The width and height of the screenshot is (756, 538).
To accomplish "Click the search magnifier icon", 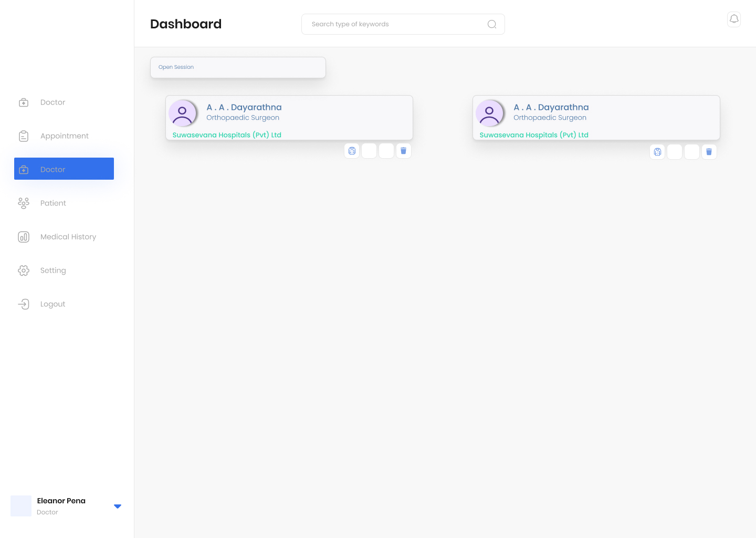I will point(491,24).
